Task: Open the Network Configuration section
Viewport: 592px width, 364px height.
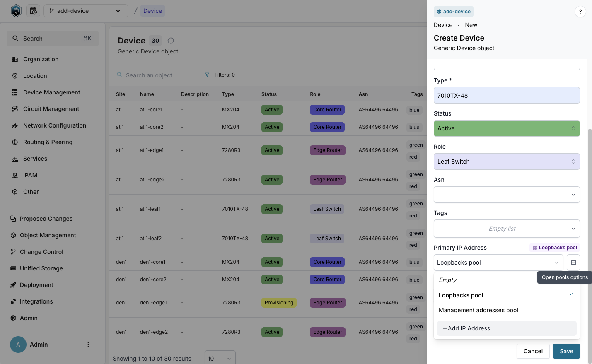Action: (x=53, y=125)
